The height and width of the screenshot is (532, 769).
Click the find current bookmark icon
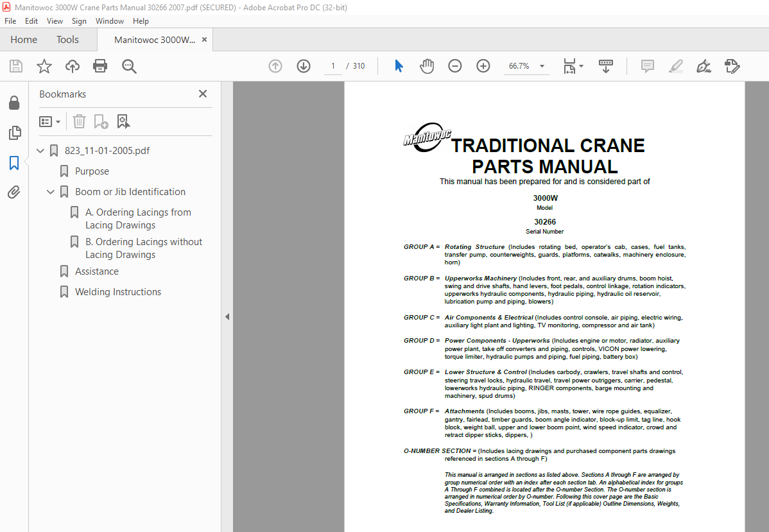point(123,121)
